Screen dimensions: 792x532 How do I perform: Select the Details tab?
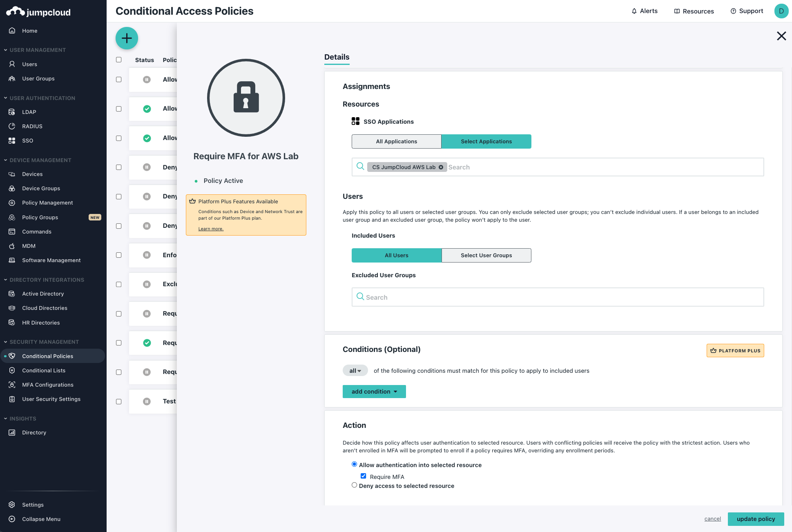(x=337, y=57)
